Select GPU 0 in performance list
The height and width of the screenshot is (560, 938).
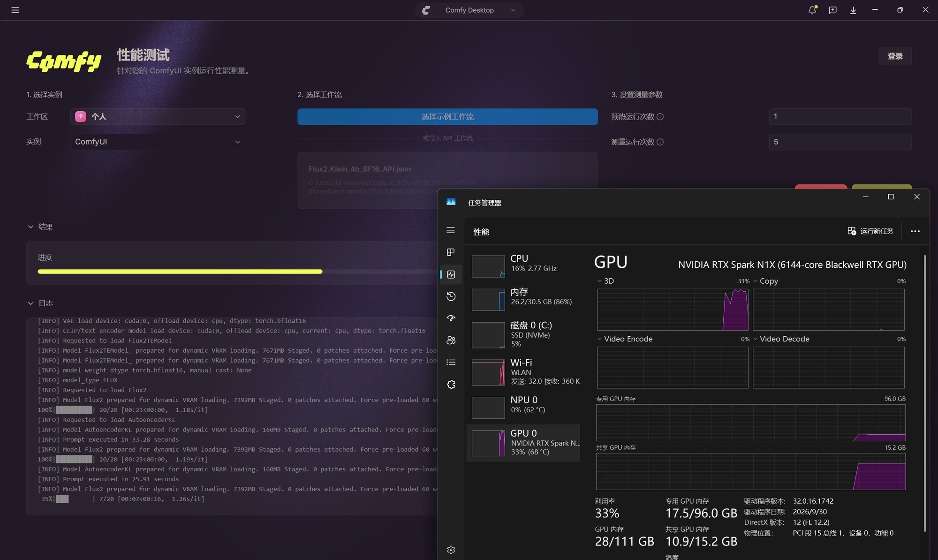tap(523, 443)
